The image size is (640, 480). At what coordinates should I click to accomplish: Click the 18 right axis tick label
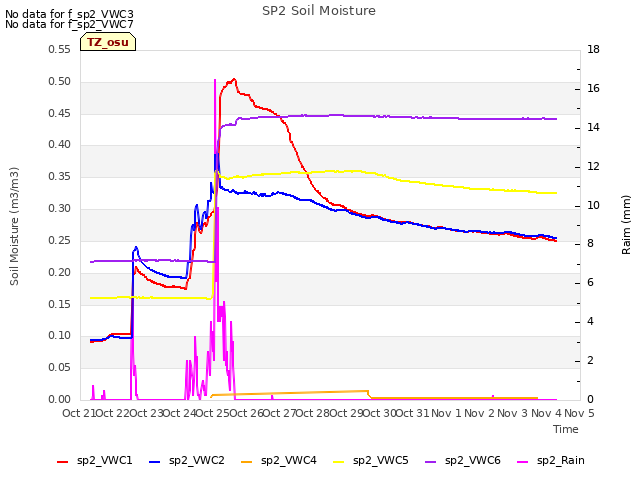(x=593, y=49)
